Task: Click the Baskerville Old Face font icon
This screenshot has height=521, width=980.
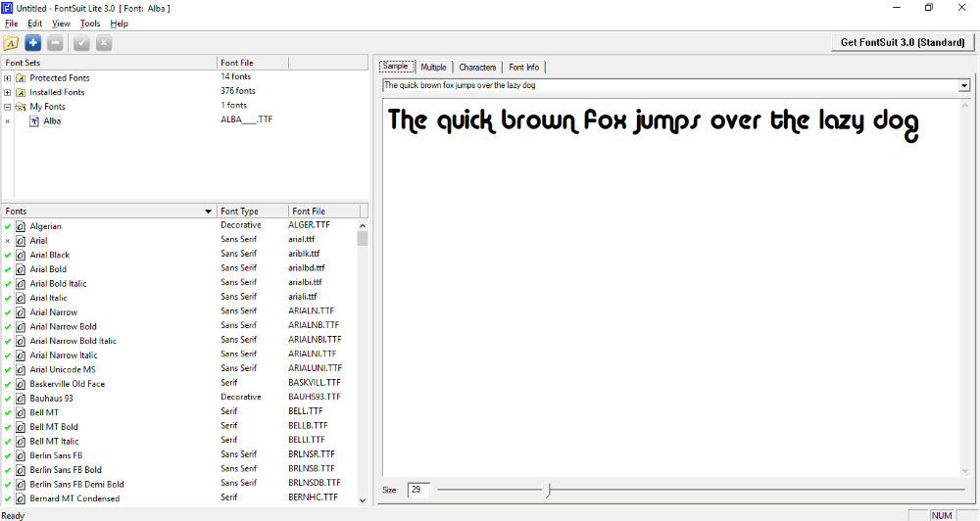Action: [x=21, y=384]
